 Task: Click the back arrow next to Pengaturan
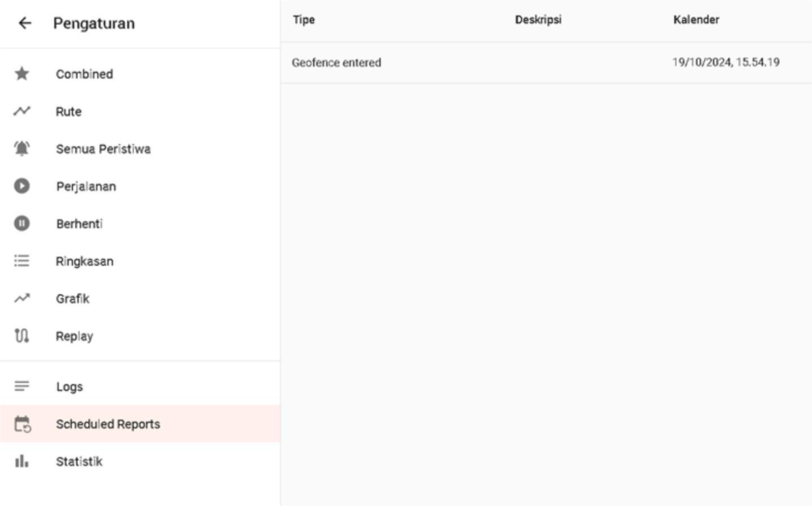(25, 24)
